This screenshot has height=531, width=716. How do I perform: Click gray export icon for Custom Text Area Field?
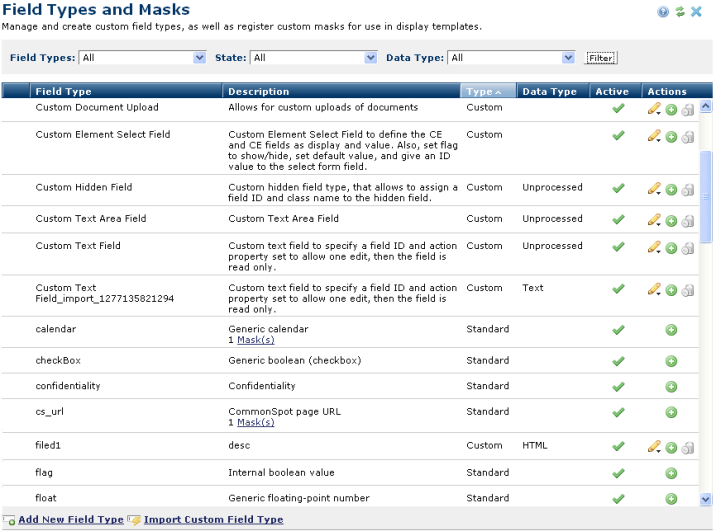pos(687,221)
